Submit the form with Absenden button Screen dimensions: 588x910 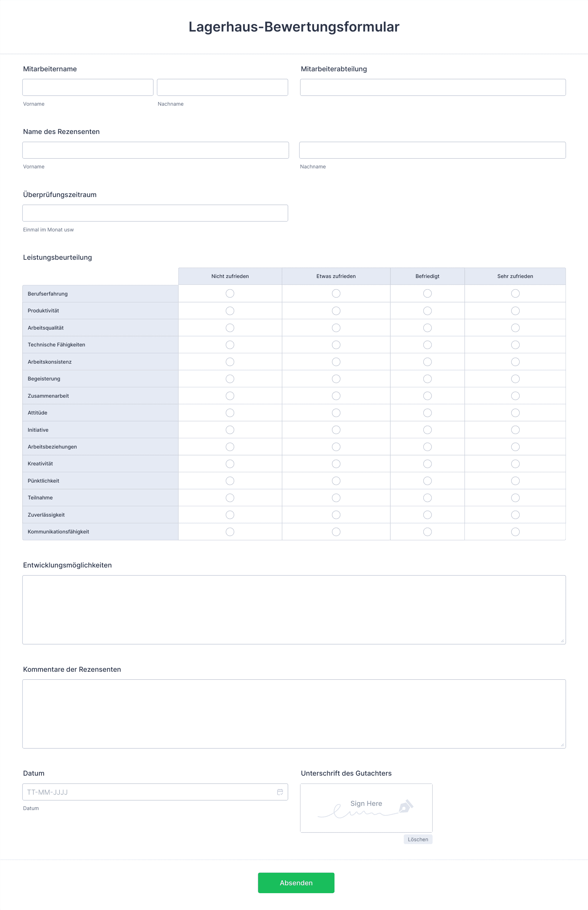coord(296,882)
